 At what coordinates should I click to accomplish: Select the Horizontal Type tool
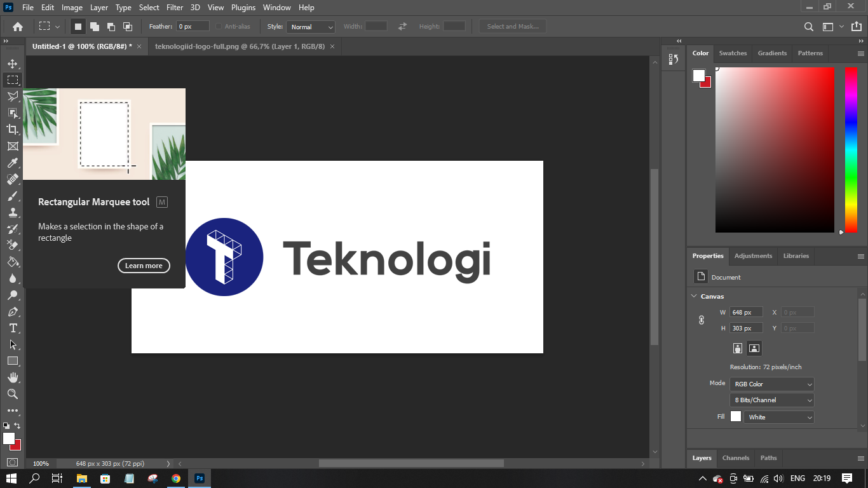[x=12, y=328]
